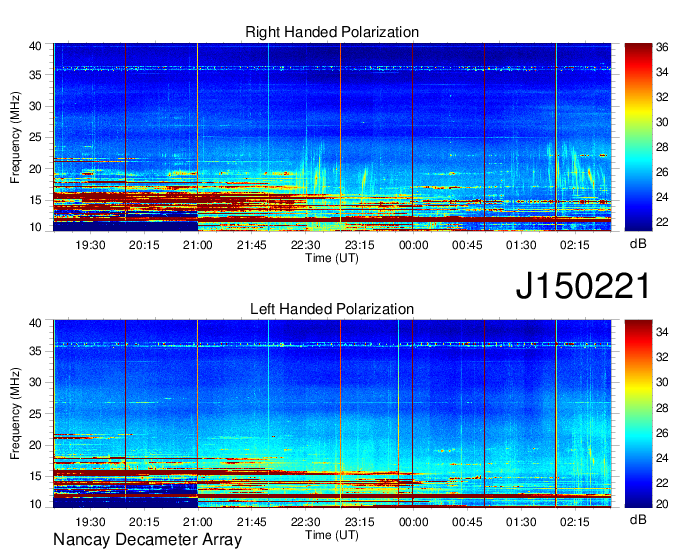
Task: Click the 20 MHz tick of Left Handed plot
Action: [35, 445]
